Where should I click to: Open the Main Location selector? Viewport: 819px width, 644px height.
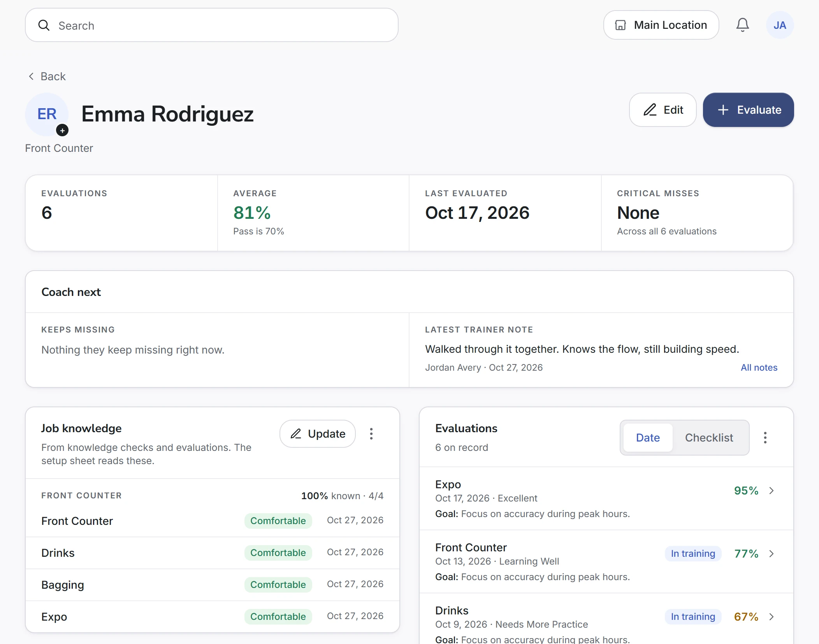[x=661, y=25]
